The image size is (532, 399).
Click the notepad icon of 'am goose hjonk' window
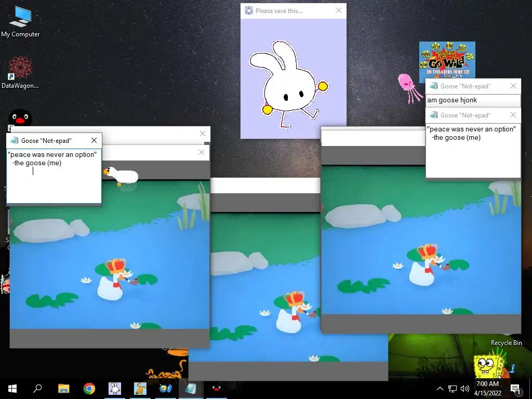(433, 86)
